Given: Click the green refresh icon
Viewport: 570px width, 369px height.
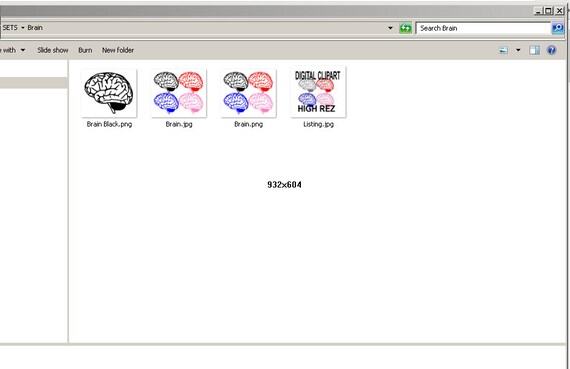Looking at the screenshot, I should click(x=405, y=28).
